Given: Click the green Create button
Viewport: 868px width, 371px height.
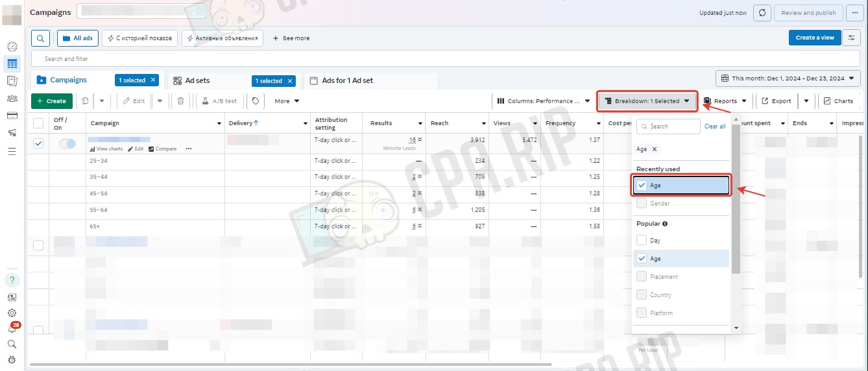Looking at the screenshot, I should point(52,101).
